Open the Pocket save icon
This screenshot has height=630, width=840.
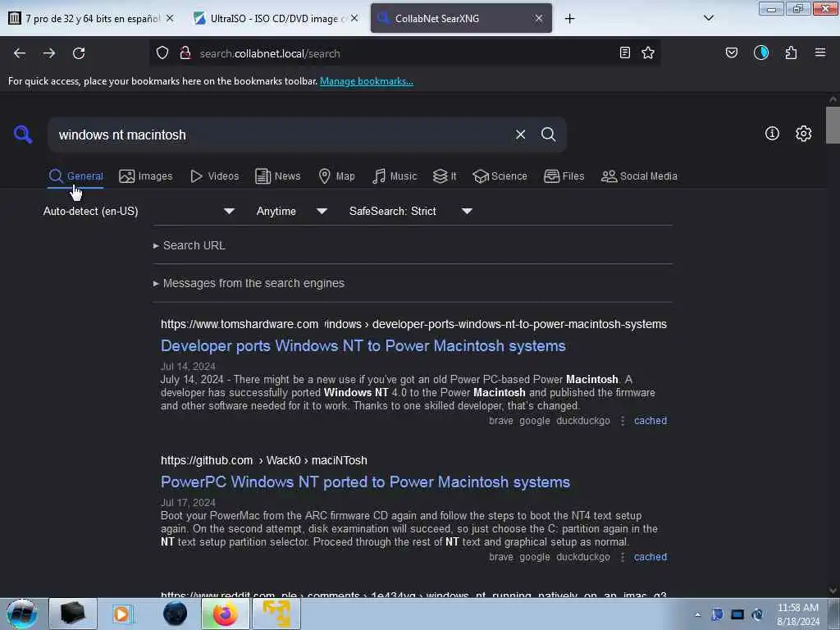pyautogui.click(x=732, y=52)
